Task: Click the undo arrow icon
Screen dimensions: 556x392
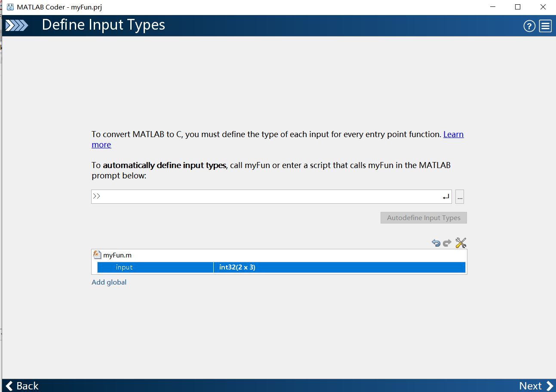Action: (x=436, y=243)
